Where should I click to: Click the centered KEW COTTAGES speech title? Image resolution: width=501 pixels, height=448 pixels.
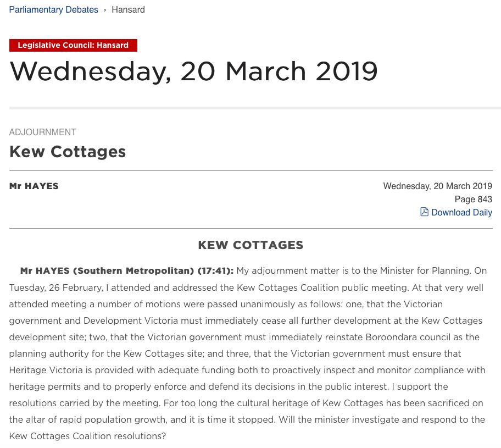tap(250, 245)
